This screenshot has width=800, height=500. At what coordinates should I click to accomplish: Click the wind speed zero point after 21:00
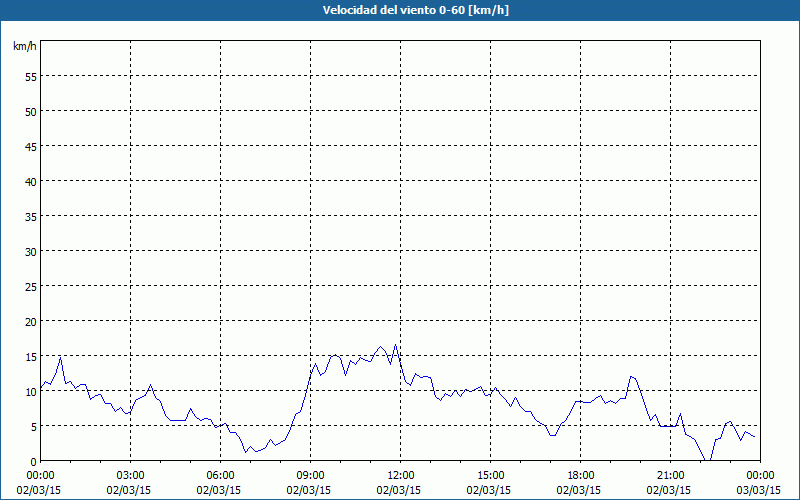tap(708, 460)
